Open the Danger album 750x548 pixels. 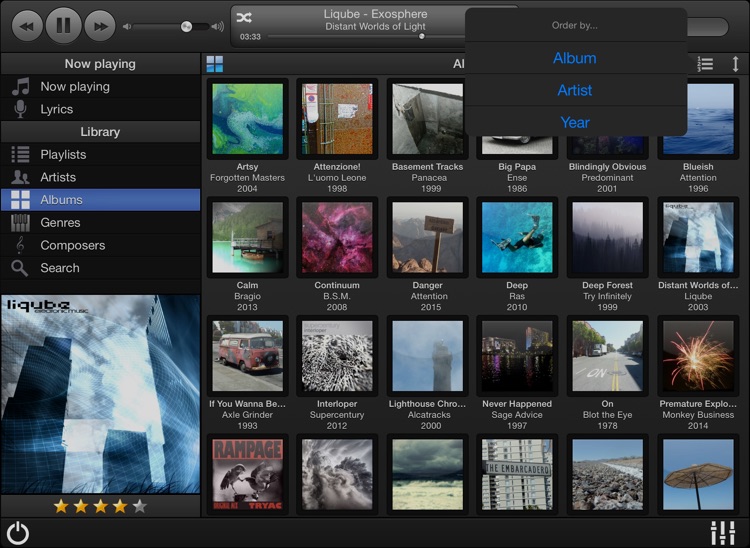[x=428, y=238]
